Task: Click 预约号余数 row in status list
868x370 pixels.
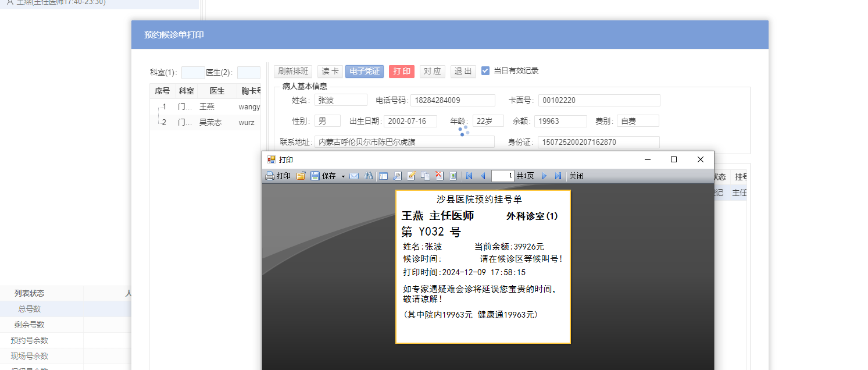Action: click(x=66, y=340)
